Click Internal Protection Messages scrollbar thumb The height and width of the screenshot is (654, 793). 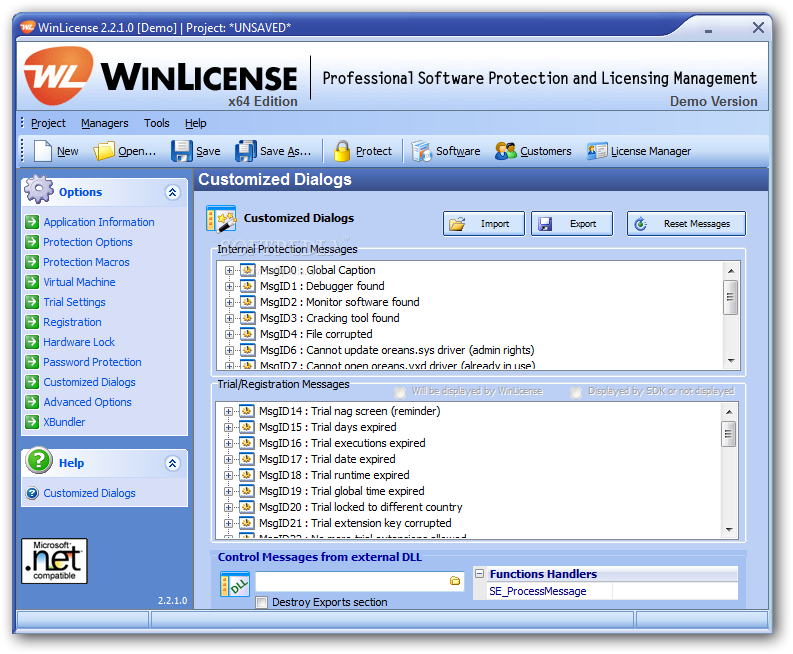click(x=730, y=297)
